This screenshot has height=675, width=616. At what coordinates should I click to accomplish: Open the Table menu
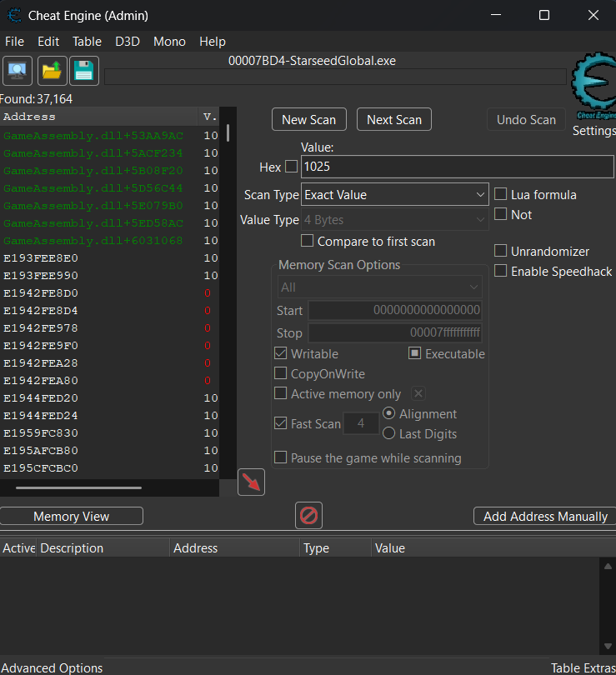tap(87, 41)
